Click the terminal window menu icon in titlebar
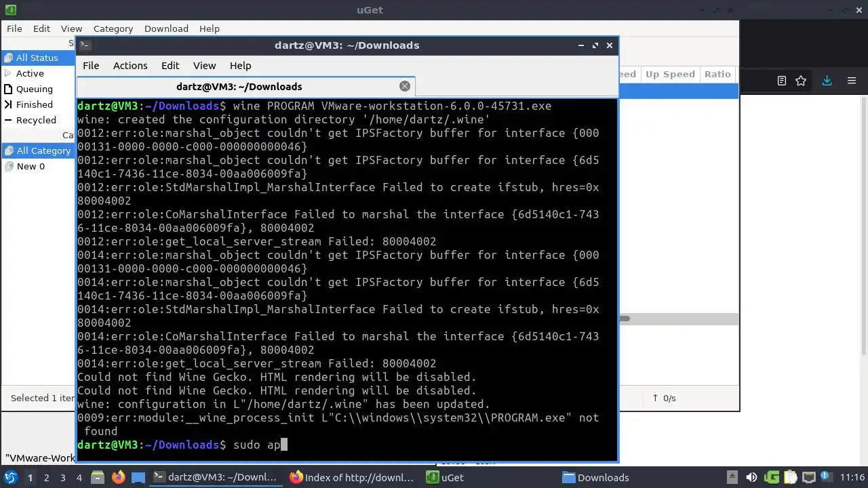This screenshot has height=488, width=868. (85, 45)
